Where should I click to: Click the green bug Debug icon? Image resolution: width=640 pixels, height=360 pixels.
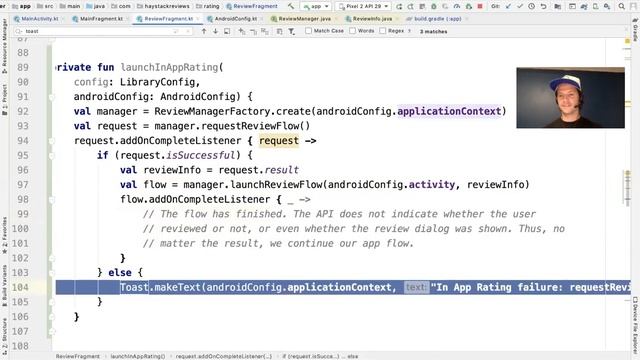tap(434, 6)
